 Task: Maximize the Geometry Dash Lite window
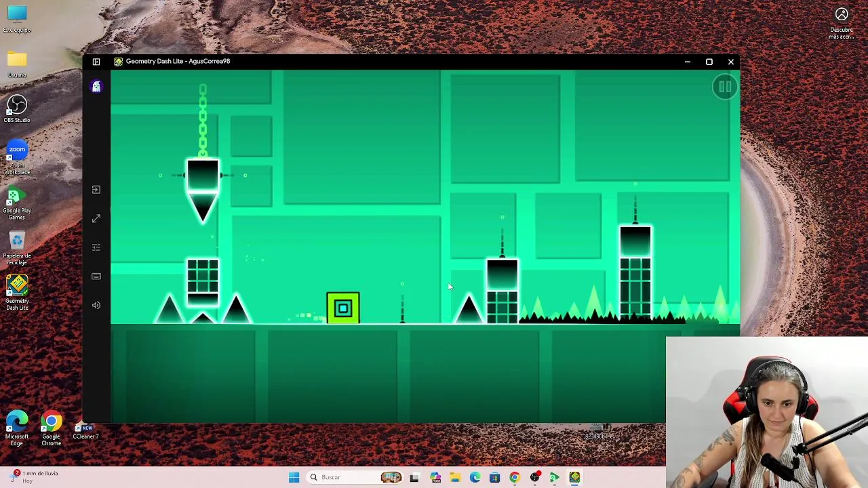(709, 62)
